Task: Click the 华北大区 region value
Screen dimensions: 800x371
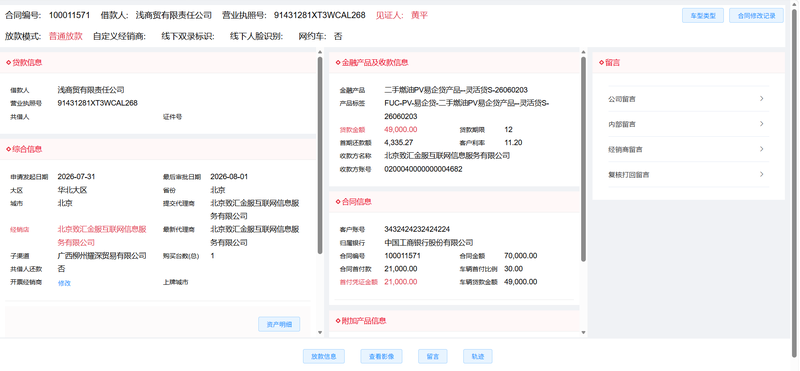Action: [72, 190]
